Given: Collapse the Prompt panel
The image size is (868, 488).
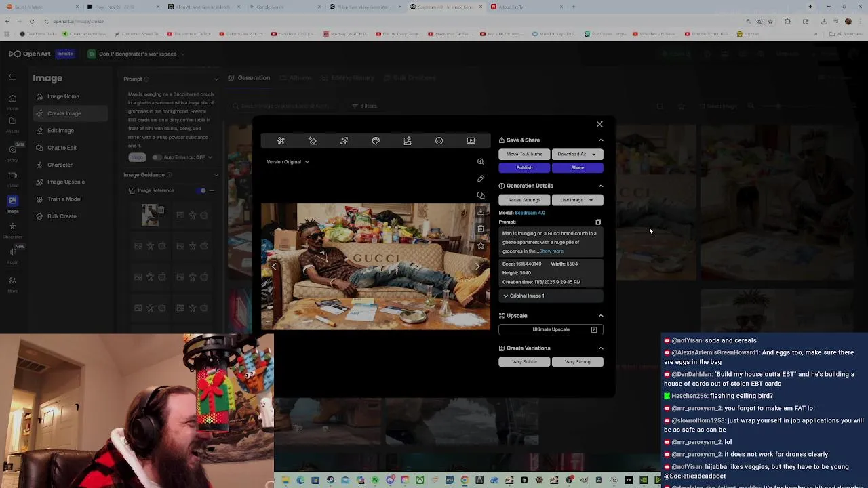Looking at the screenshot, I should point(216,79).
